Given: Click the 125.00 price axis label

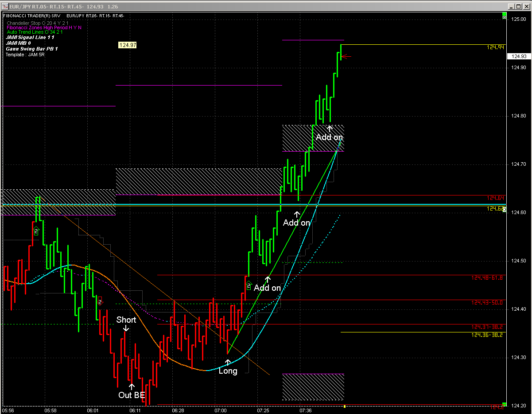Looking at the screenshot, I should coord(518,20).
